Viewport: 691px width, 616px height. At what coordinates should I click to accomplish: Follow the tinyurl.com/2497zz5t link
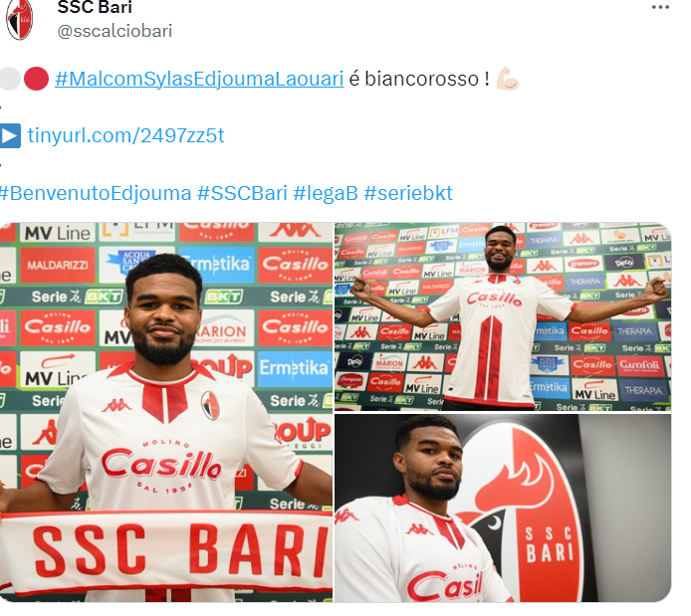pyautogui.click(x=125, y=135)
